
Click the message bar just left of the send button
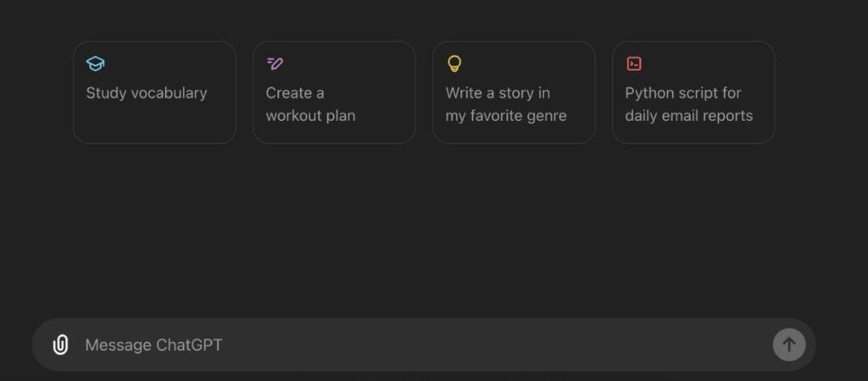coord(746,345)
